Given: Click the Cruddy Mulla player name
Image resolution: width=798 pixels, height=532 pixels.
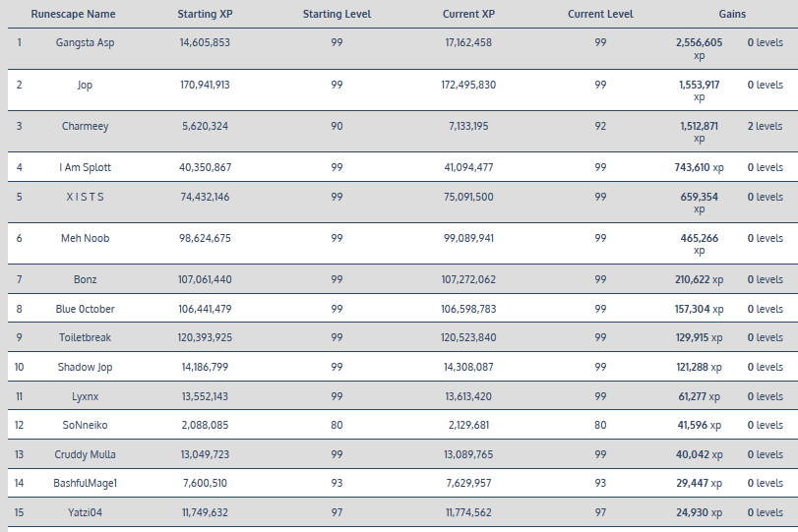Looking at the screenshot, I should (86, 454).
